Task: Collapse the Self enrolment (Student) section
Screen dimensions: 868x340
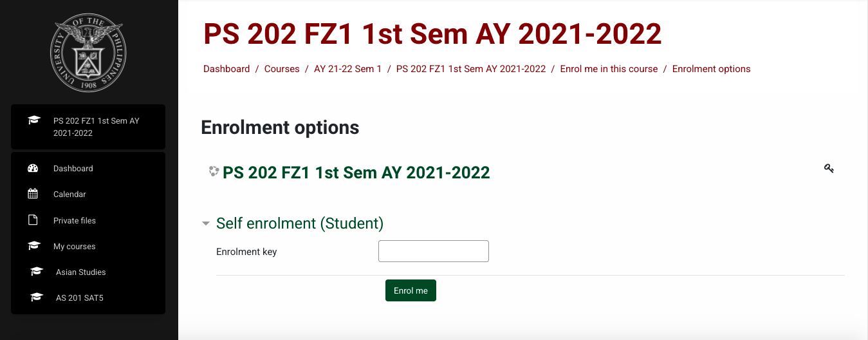Action: pos(206,223)
